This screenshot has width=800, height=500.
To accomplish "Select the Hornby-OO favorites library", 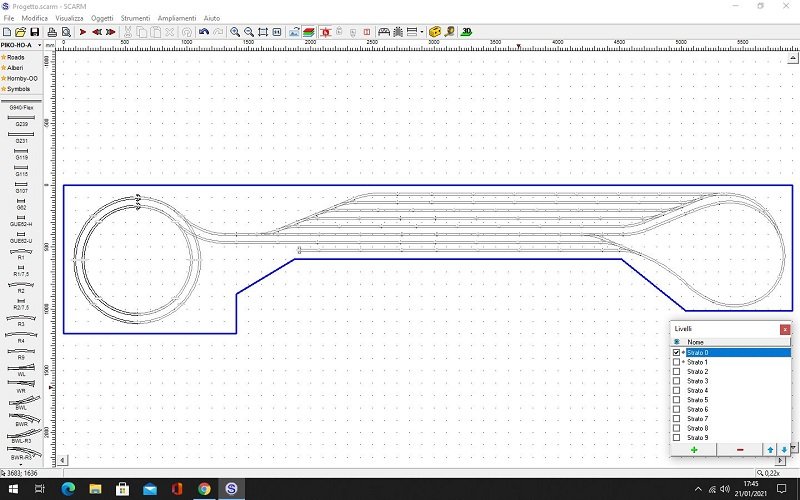I will (21, 78).
